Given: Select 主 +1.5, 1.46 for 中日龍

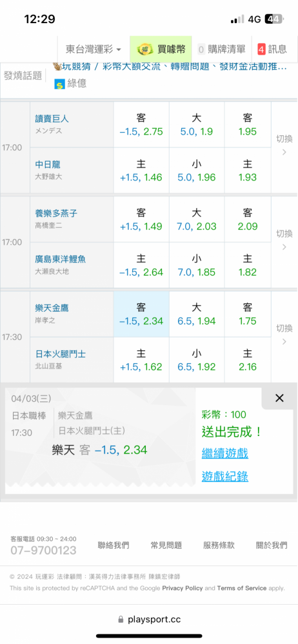Looking at the screenshot, I should [x=141, y=171].
